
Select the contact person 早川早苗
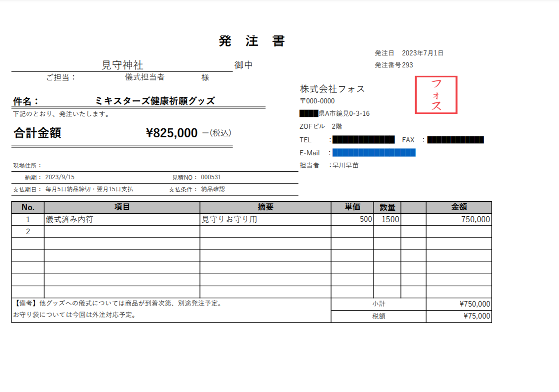pos(346,165)
